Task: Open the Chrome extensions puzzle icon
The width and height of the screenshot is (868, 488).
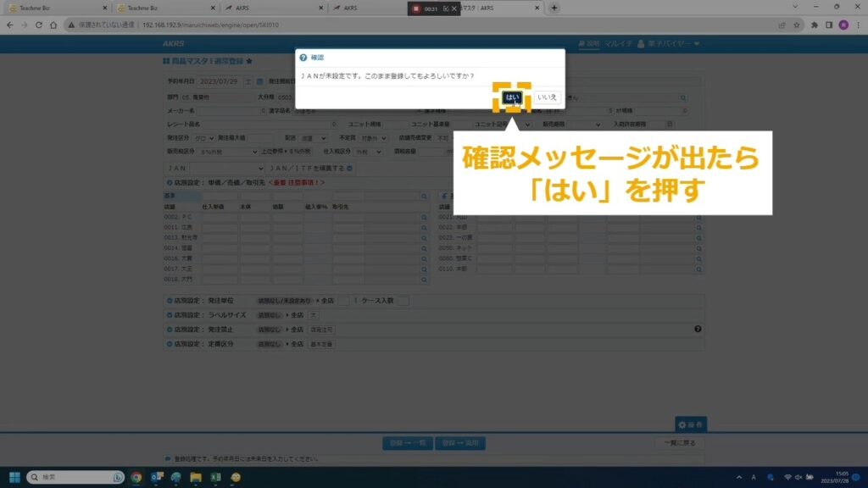Action: click(x=812, y=25)
